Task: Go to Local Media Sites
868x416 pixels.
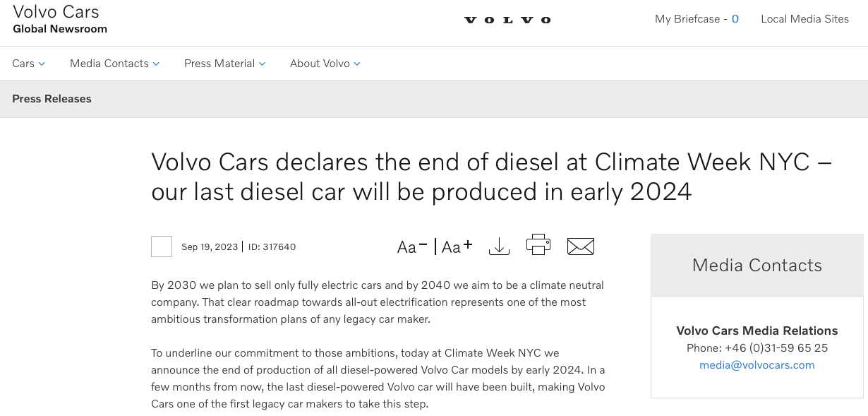Action: click(804, 19)
